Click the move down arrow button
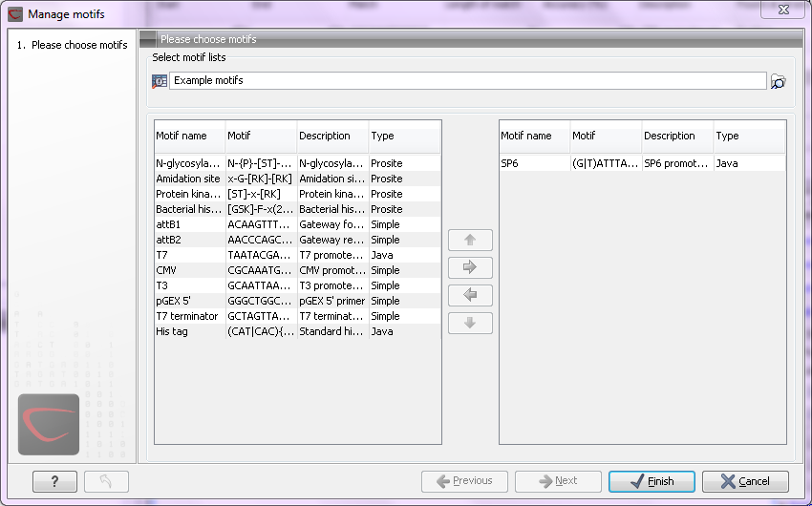 tap(470, 323)
